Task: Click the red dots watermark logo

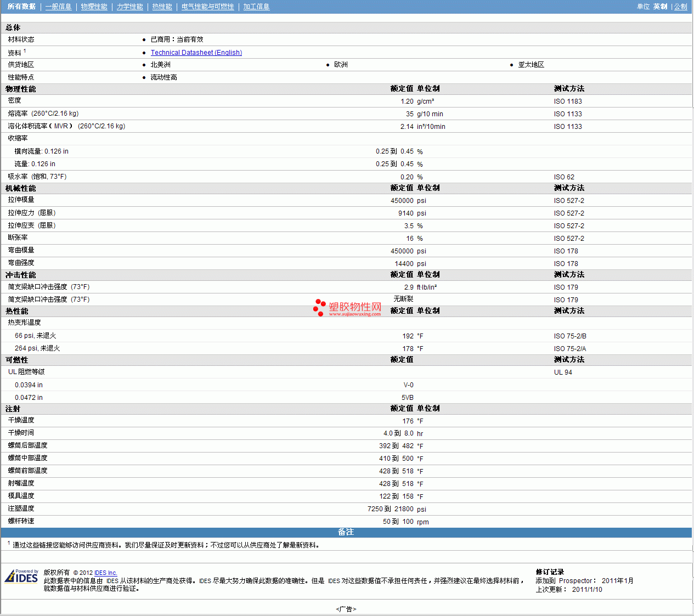Action: 319,308
